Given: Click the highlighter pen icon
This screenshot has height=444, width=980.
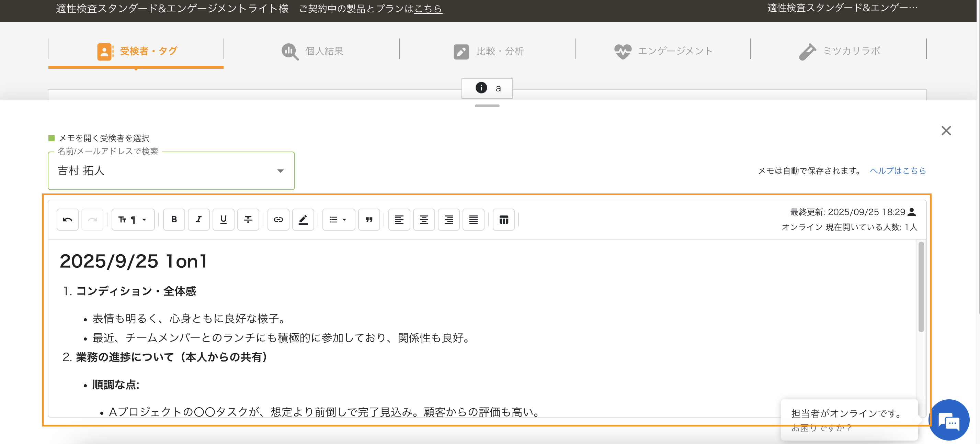Looking at the screenshot, I should tap(303, 220).
